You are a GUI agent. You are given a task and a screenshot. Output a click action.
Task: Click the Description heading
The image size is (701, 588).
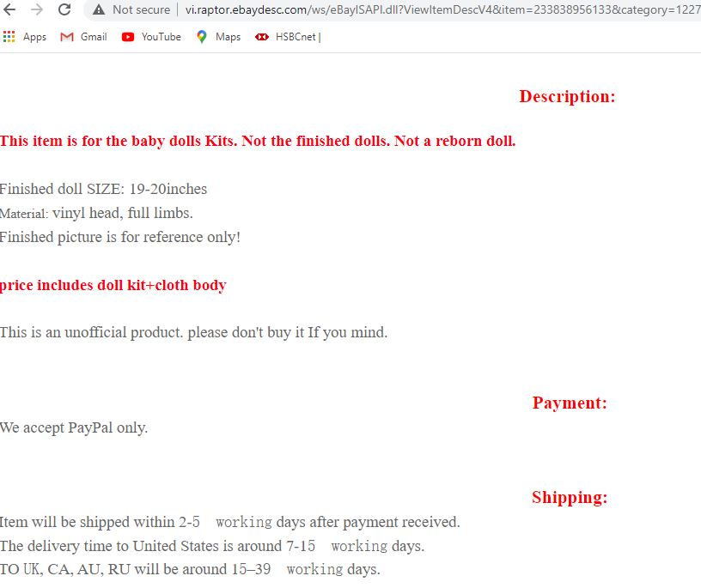(x=567, y=97)
